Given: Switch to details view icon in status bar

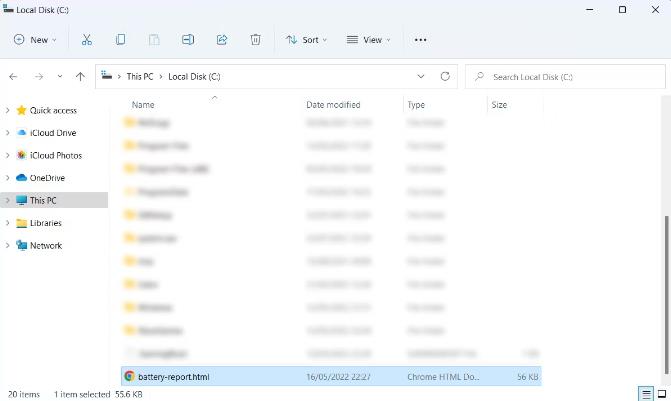Looking at the screenshot, I should pyautogui.click(x=646, y=393).
